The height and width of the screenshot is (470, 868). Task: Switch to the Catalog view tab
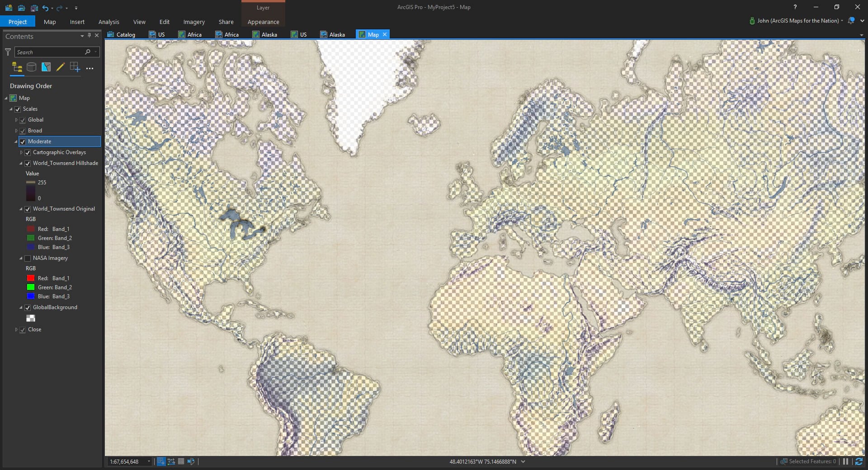tap(121, 34)
